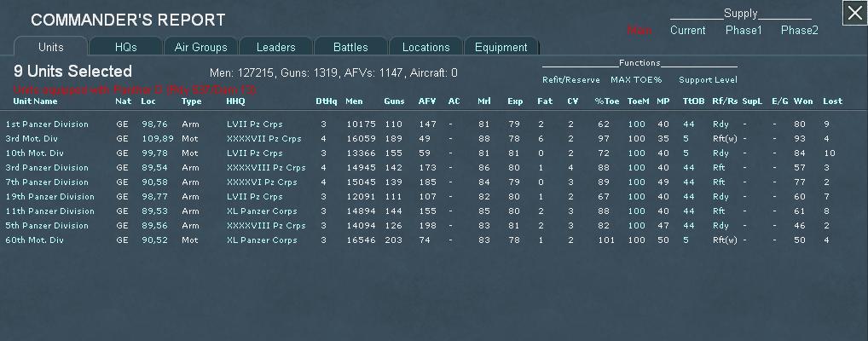The width and height of the screenshot is (868, 341).
Task: Click location 109,89 of 3rd Mot. Div
Action: [157, 138]
